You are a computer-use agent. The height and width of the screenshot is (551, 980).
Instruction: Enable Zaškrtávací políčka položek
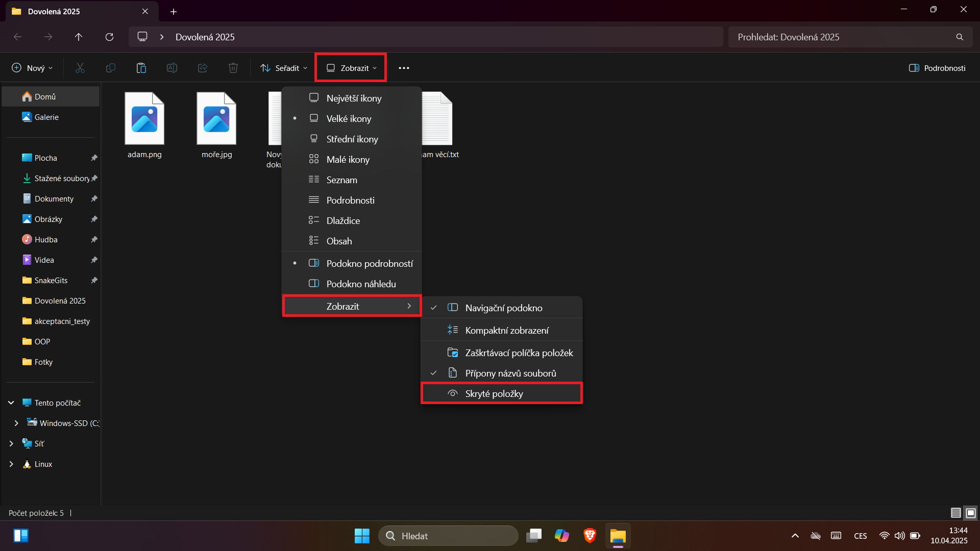(x=519, y=353)
